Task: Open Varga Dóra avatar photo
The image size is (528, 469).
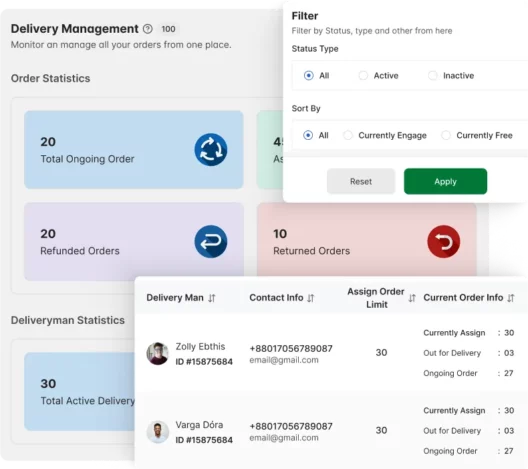Action: [157, 432]
